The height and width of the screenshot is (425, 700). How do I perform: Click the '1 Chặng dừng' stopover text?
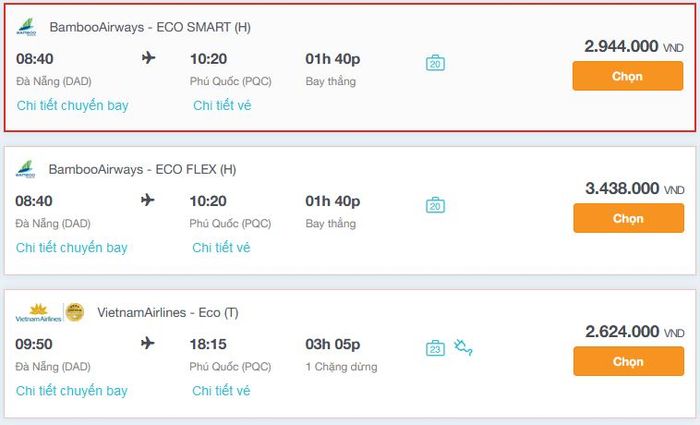(x=341, y=367)
